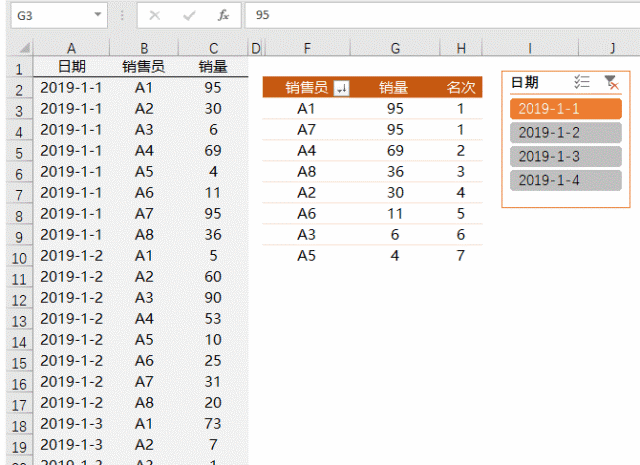The height and width of the screenshot is (465, 640).
Task: Click the formula bar options dots handle
Action: 122,16
